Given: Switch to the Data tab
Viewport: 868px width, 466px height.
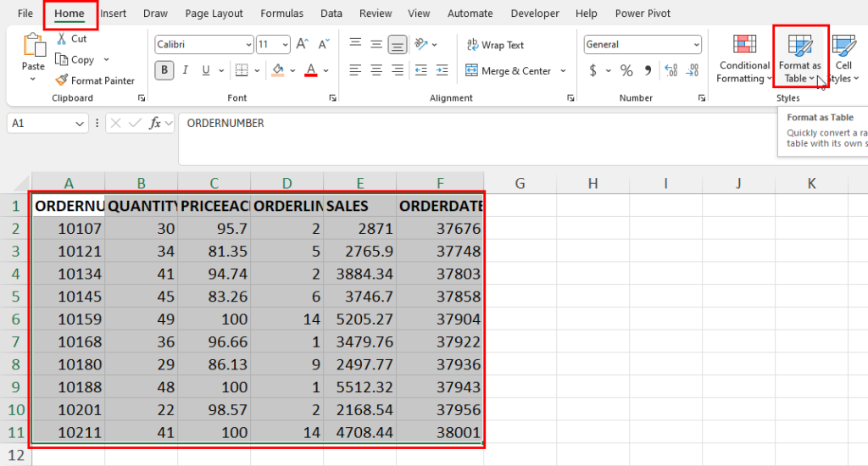Looking at the screenshot, I should coord(331,14).
